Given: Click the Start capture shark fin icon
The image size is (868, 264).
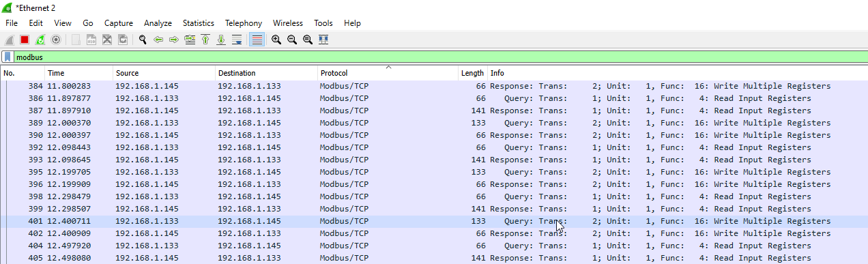Looking at the screenshot, I should click(10, 40).
